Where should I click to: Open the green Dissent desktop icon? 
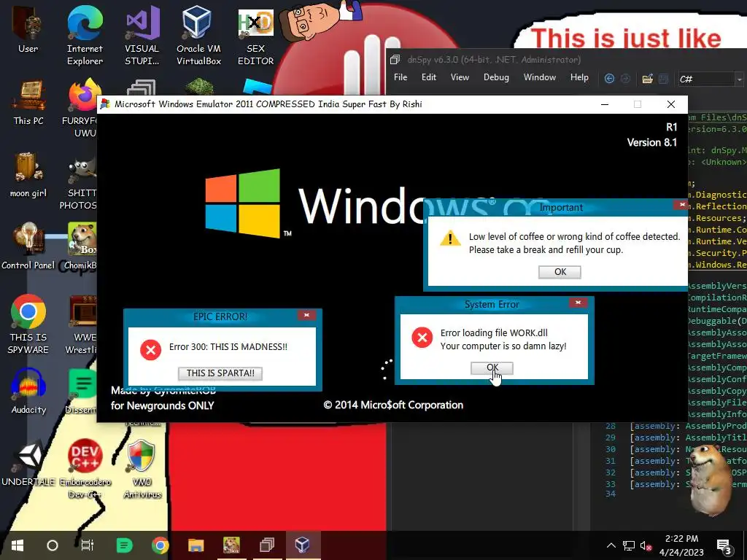tap(82, 391)
